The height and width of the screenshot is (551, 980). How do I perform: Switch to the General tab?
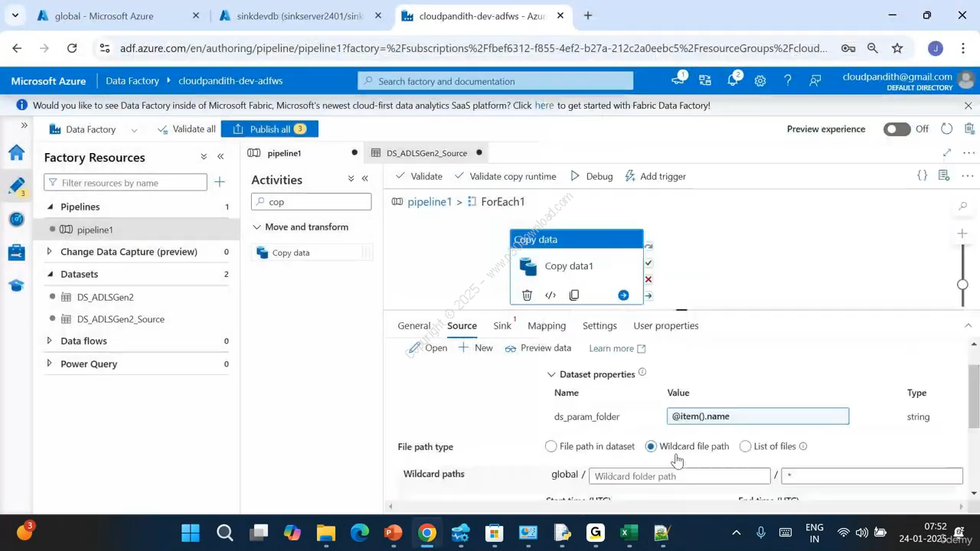(414, 325)
